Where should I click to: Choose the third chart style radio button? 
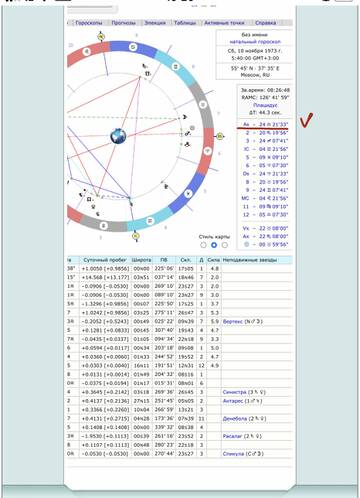coord(225,245)
